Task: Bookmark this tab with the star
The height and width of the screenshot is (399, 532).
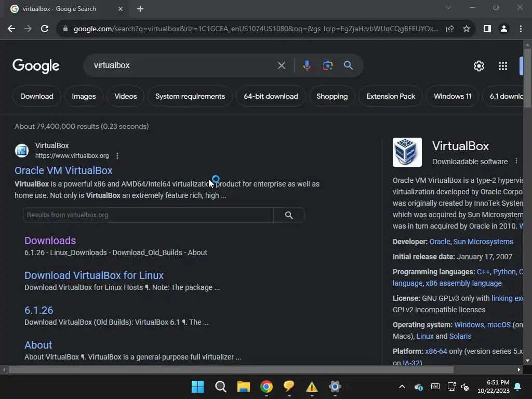Action: [467, 29]
